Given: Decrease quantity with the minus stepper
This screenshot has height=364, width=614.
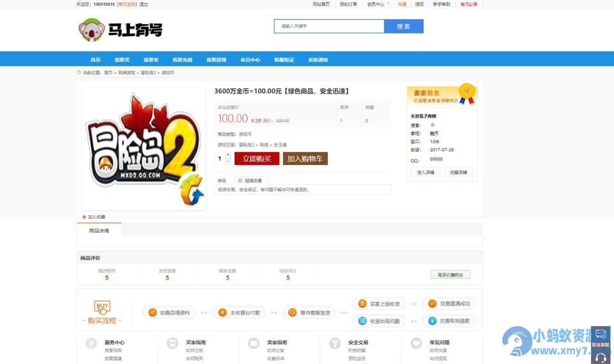Looking at the screenshot, I should 228,161.
